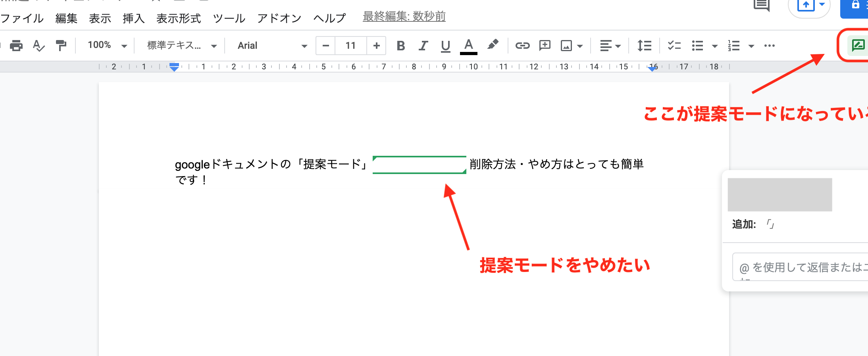Select the paint format tool
Screen dimensions: 868x356
click(x=61, y=46)
